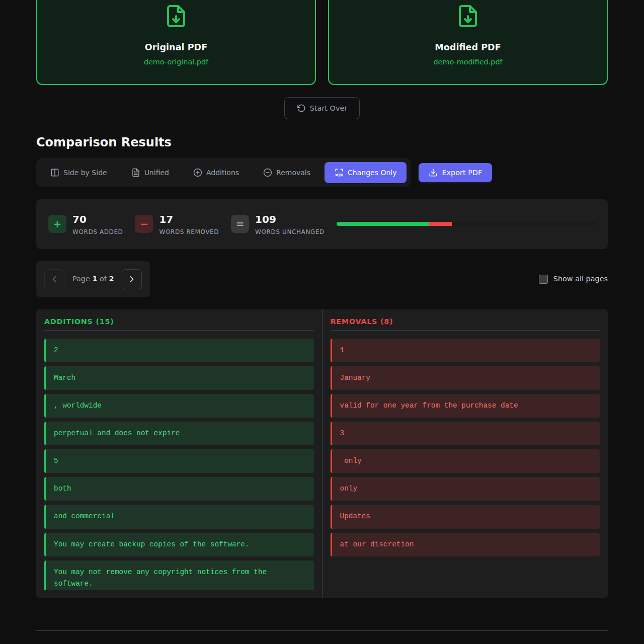Image resolution: width=644 pixels, height=644 pixels.
Task: Select the Additions view tab
Action: pos(216,173)
